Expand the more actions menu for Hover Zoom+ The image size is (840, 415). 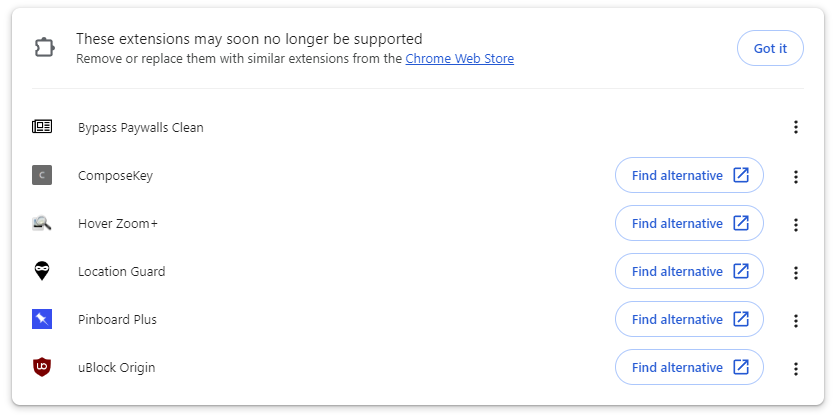[x=796, y=225]
